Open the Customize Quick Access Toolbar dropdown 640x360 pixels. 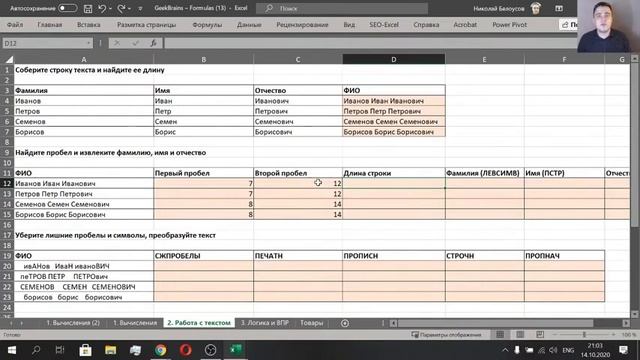pyautogui.click(x=140, y=8)
